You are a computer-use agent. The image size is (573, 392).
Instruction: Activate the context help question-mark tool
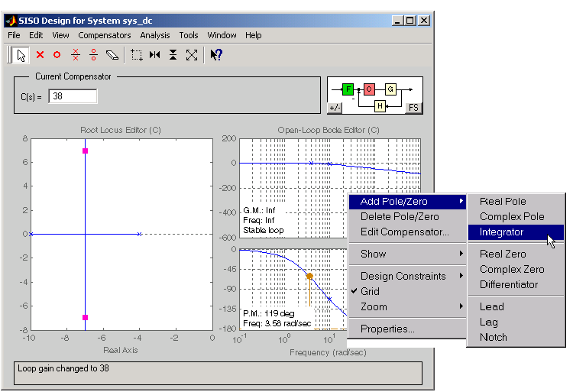click(x=216, y=55)
